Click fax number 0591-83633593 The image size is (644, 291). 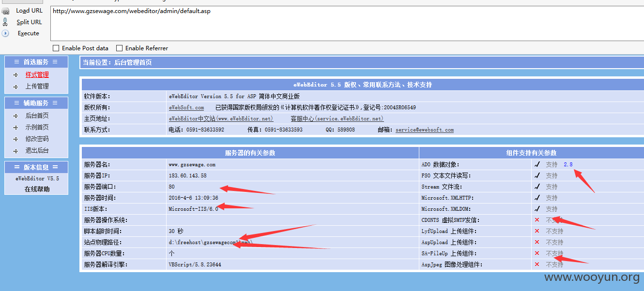(283, 130)
